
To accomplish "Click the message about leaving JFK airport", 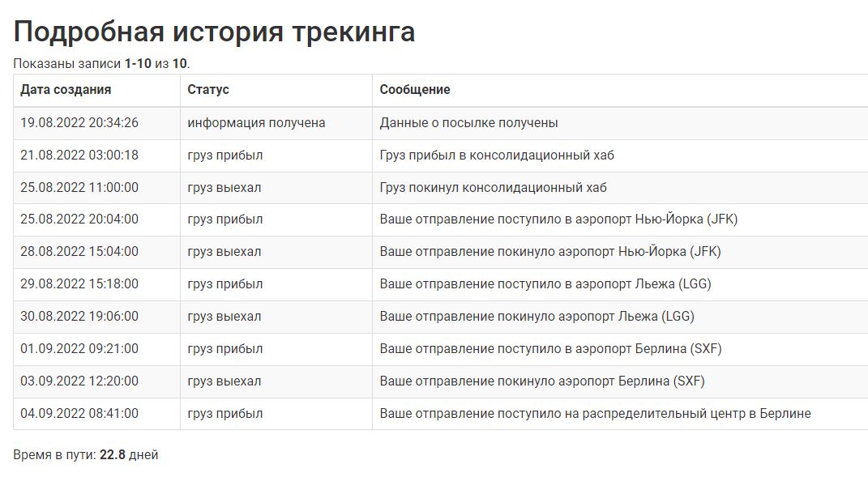I will [x=550, y=252].
